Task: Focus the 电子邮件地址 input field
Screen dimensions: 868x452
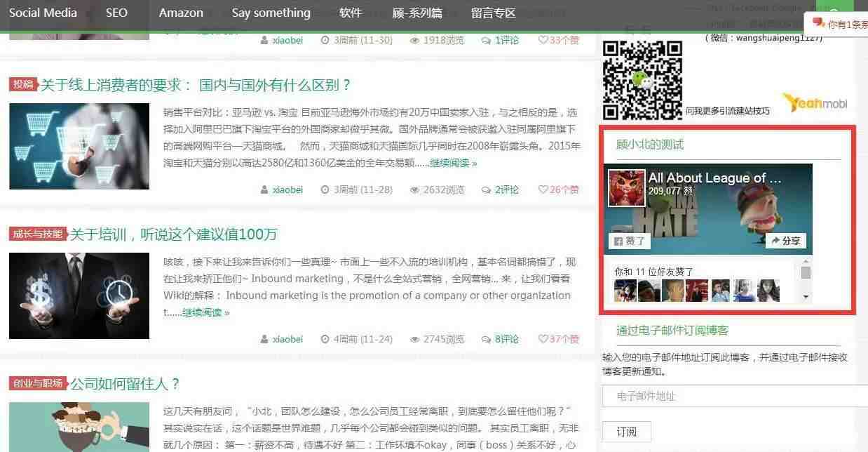Action: (x=735, y=397)
